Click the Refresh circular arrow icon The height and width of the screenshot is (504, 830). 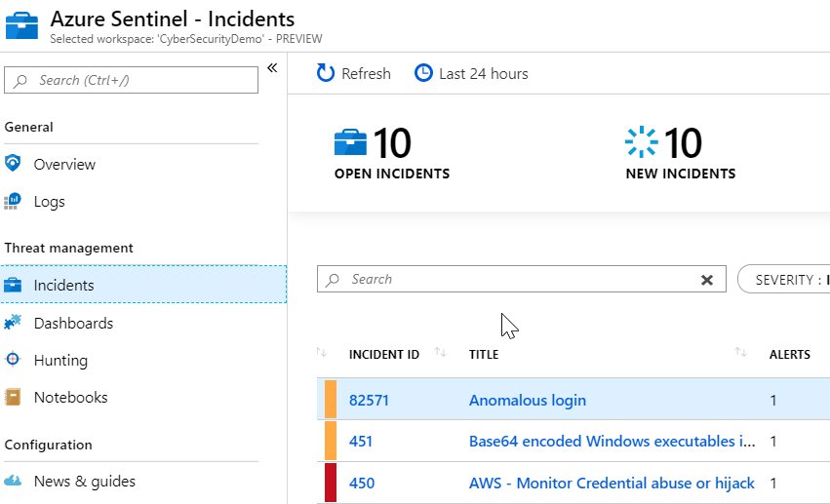[x=326, y=73]
